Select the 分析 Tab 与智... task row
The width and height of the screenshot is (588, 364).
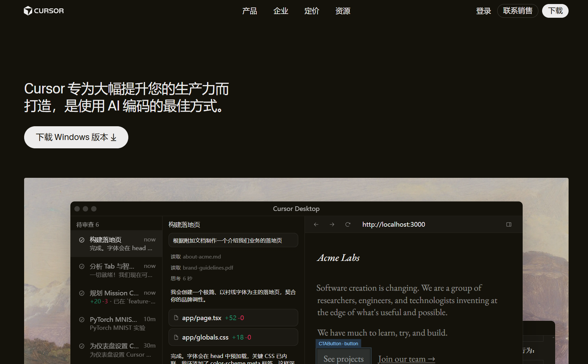click(x=116, y=270)
